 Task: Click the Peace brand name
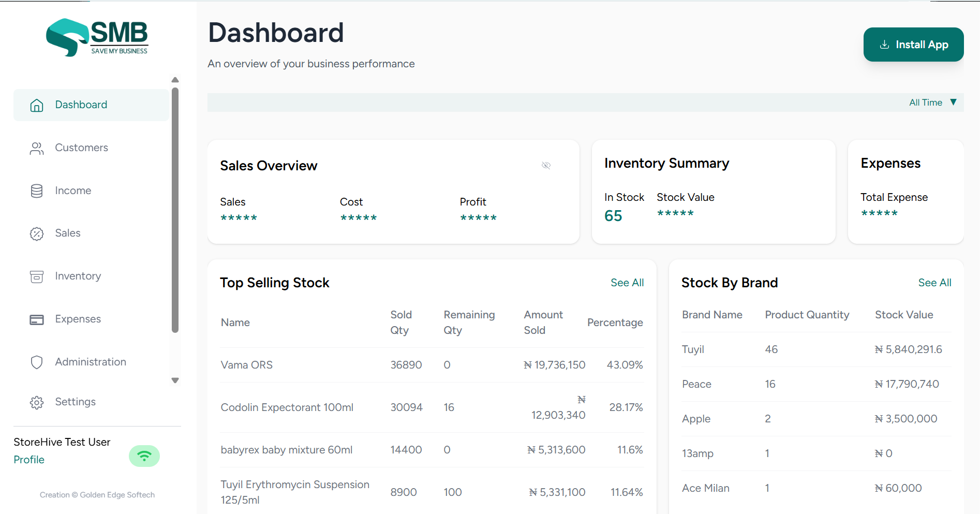pos(696,384)
